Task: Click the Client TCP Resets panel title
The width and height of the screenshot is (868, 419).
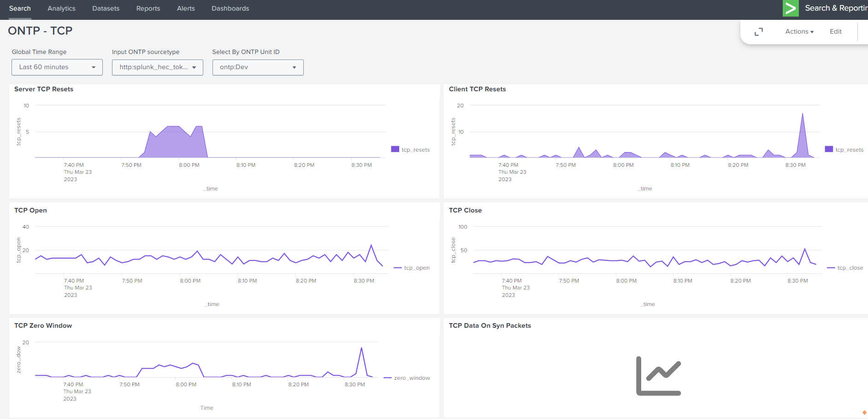Action: (477, 89)
